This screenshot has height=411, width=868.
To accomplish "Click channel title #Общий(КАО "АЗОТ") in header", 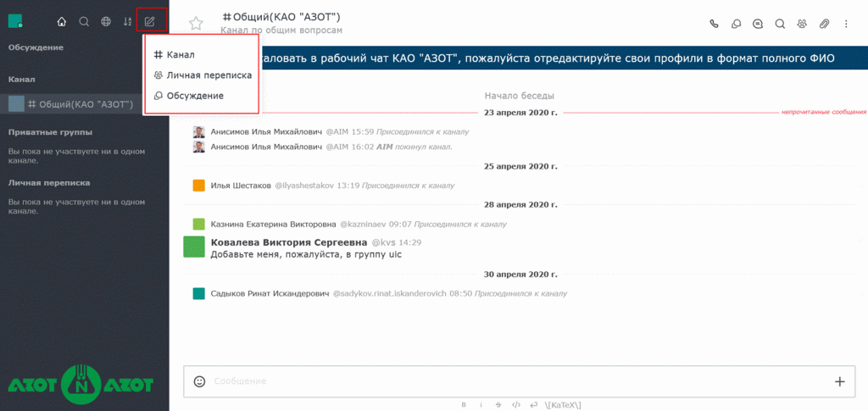I will [281, 17].
